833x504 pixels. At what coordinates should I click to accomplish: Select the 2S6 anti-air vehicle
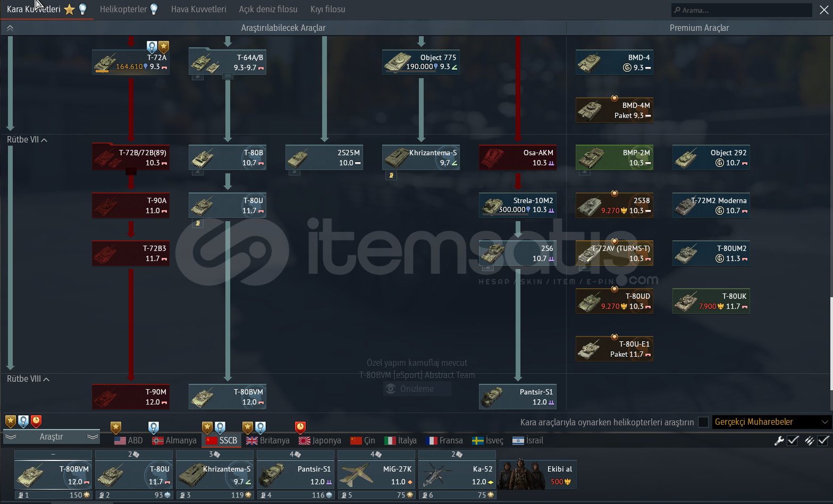coord(518,253)
